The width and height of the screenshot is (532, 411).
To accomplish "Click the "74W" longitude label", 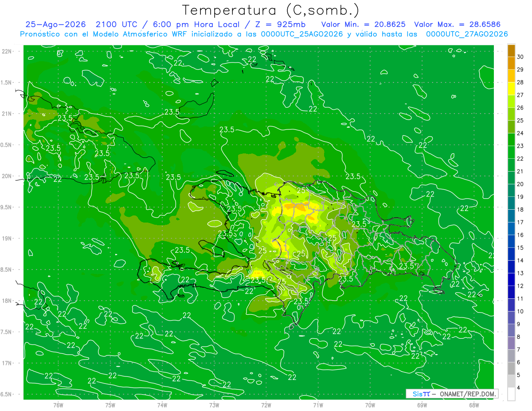I will [162, 405].
